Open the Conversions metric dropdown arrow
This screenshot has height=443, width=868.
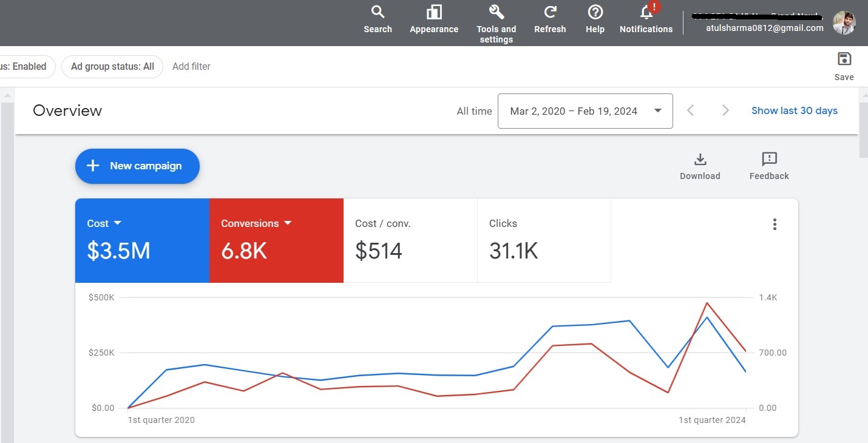(x=288, y=223)
